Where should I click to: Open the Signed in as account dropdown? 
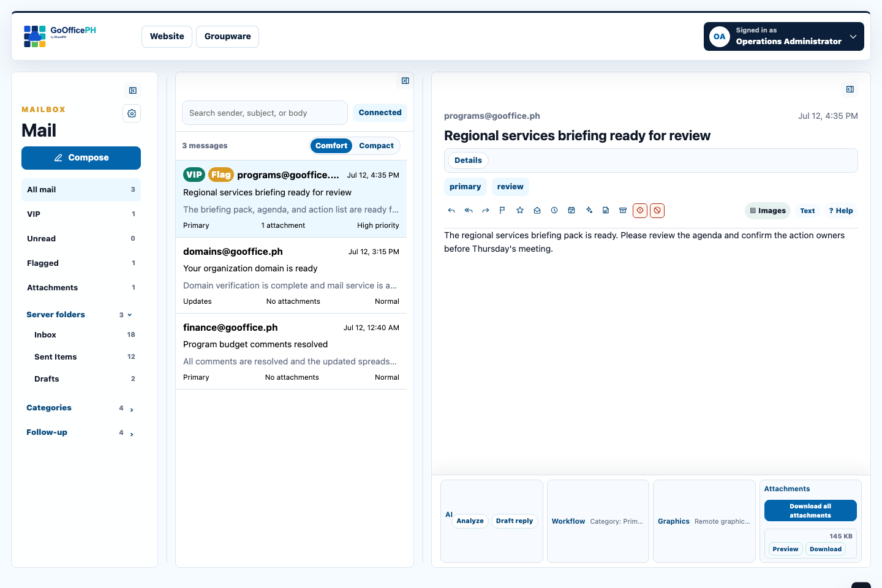pos(784,37)
